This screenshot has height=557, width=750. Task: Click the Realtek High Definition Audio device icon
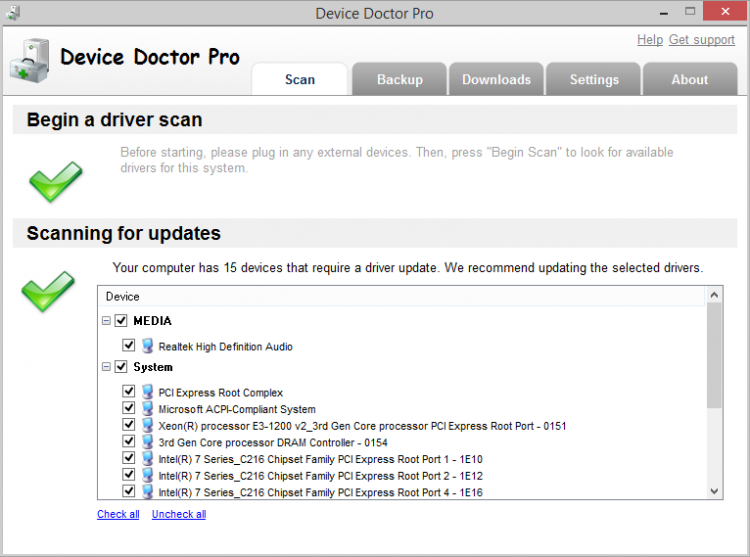148,346
